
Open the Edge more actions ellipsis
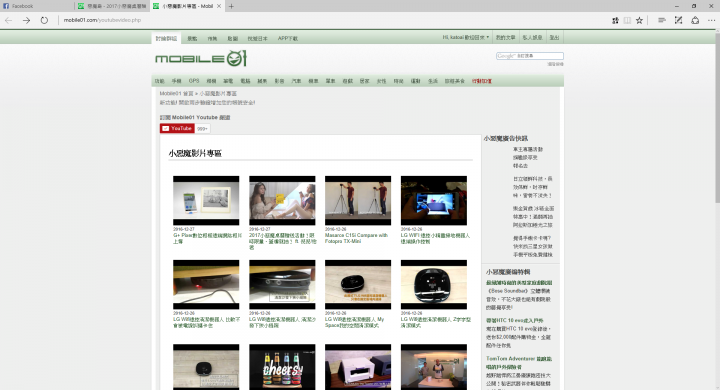tap(711, 20)
